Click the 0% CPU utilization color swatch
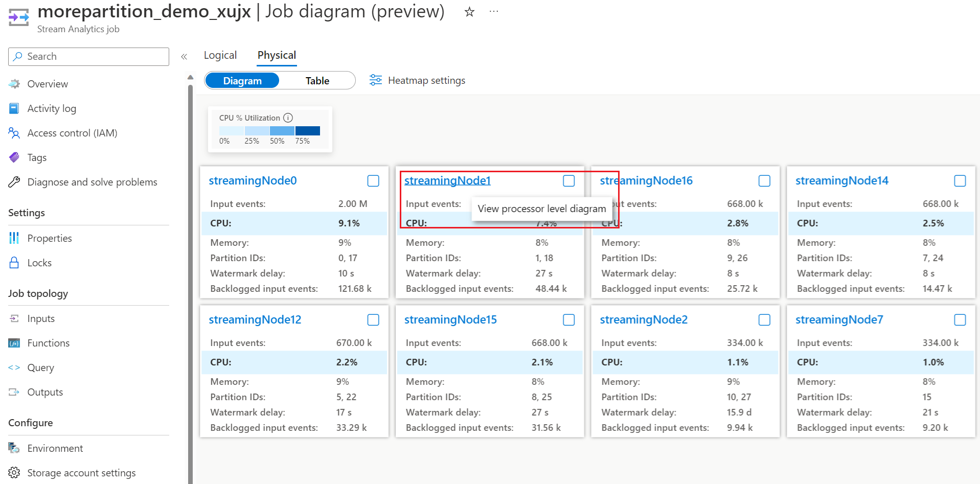This screenshot has width=980, height=484. (232, 131)
